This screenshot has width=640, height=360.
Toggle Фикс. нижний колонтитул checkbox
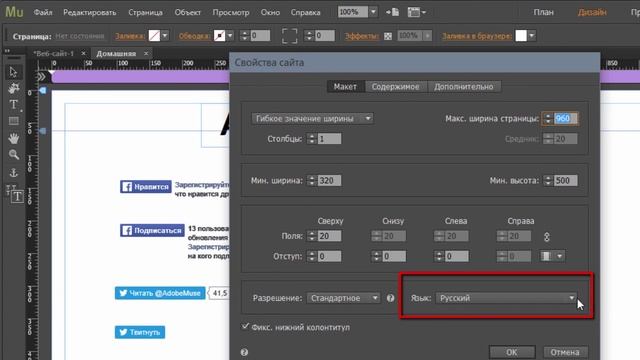coord(245,327)
